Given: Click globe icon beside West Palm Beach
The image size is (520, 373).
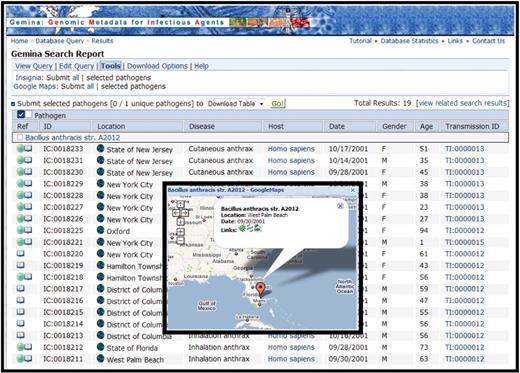Looking at the screenshot, I should coord(100,359).
